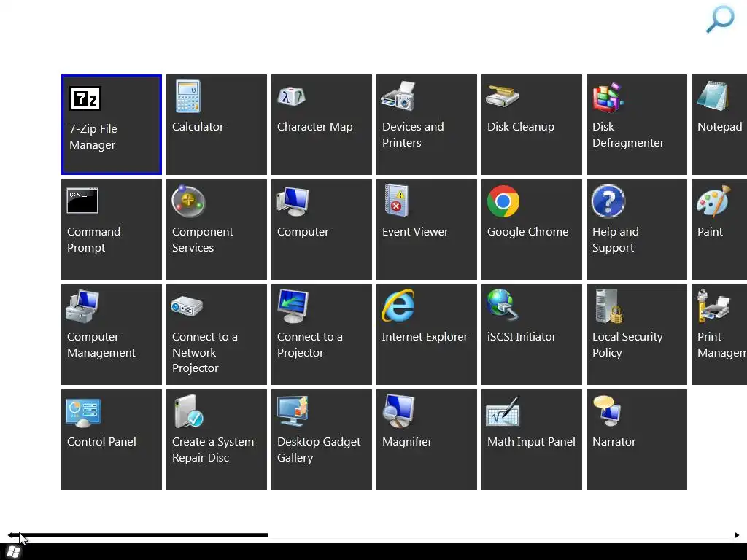
Task: Open the Component Services icon
Action: coord(188,201)
